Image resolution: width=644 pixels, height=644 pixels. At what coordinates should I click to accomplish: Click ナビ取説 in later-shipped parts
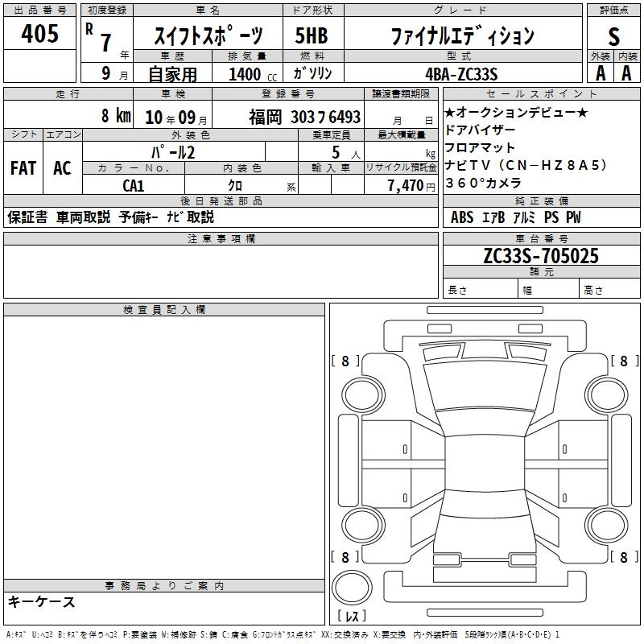(x=190, y=217)
